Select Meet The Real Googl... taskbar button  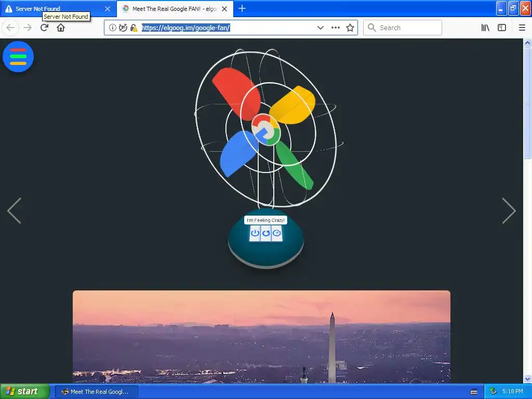click(x=96, y=392)
